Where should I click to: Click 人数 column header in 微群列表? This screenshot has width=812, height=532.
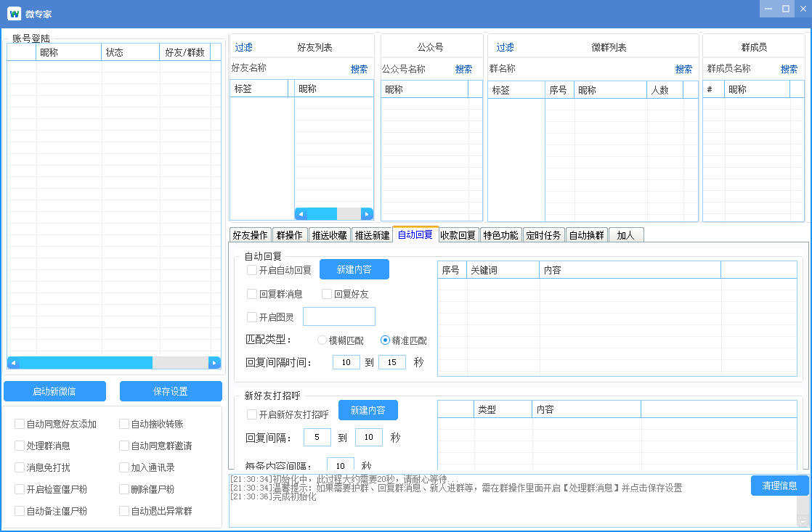665,89
